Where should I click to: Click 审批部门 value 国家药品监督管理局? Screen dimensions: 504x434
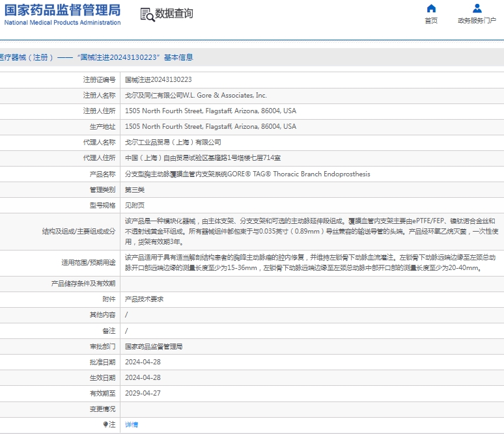click(x=154, y=347)
